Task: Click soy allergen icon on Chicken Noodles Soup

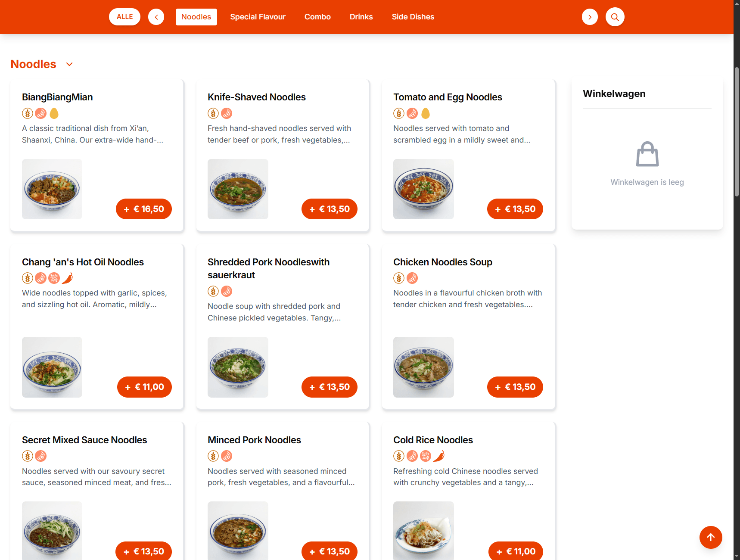Action: click(412, 278)
